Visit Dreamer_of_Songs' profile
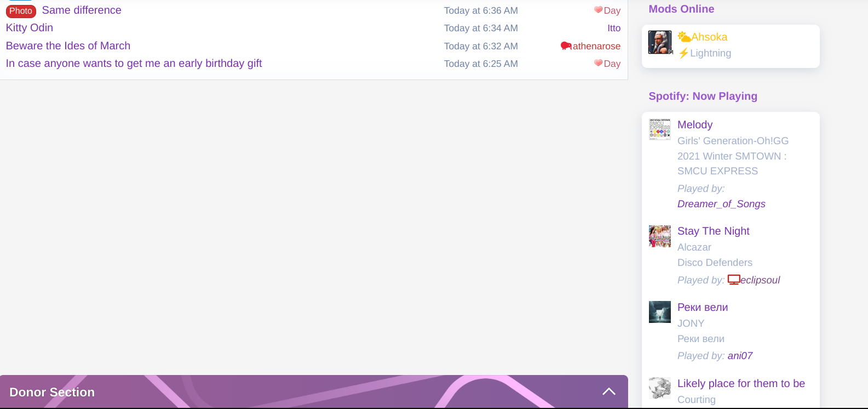 pos(721,204)
